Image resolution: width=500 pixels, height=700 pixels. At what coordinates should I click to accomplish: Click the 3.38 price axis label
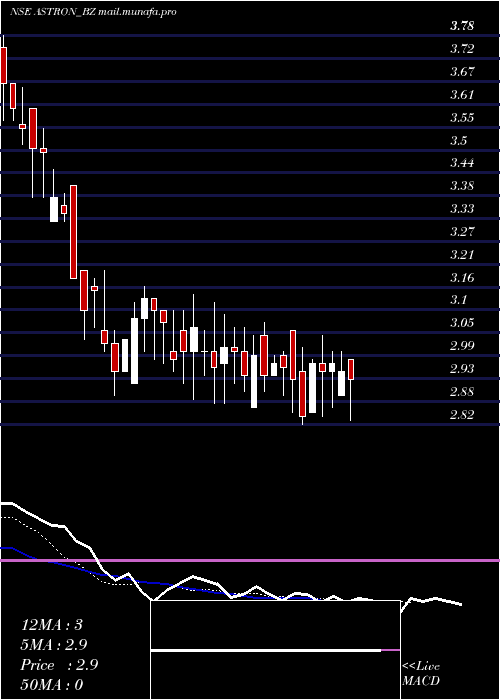point(462,186)
